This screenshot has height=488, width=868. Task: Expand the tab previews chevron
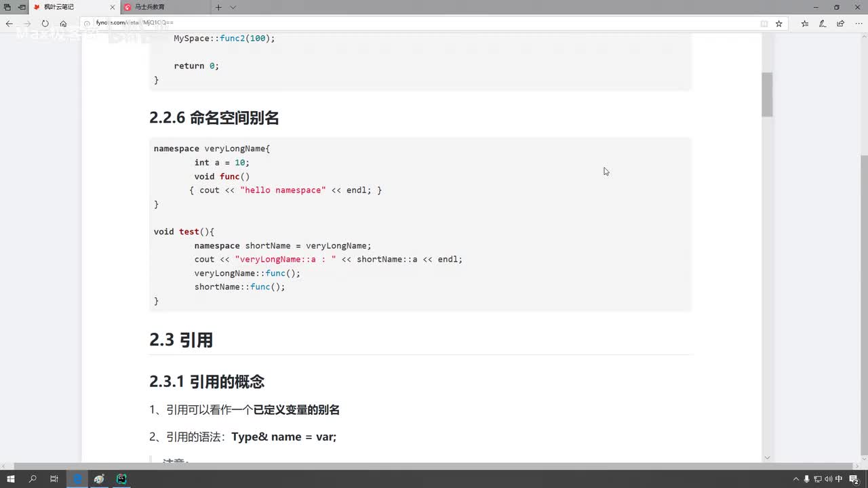233,7
